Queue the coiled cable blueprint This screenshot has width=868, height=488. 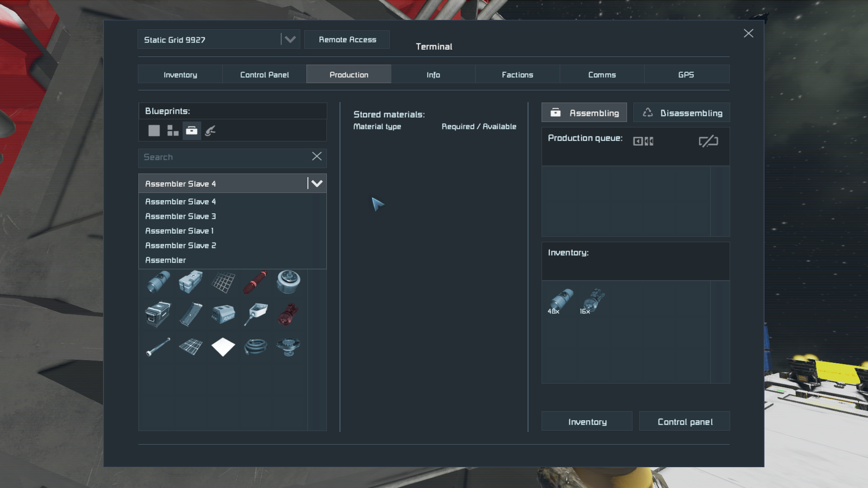pyautogui.click(x=255, y=347)
